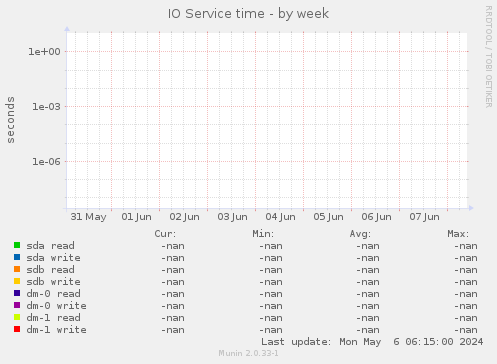Click the dm-1 read Min value
Viewport: 497px width, 364px height.
click(x=271, y=318)
